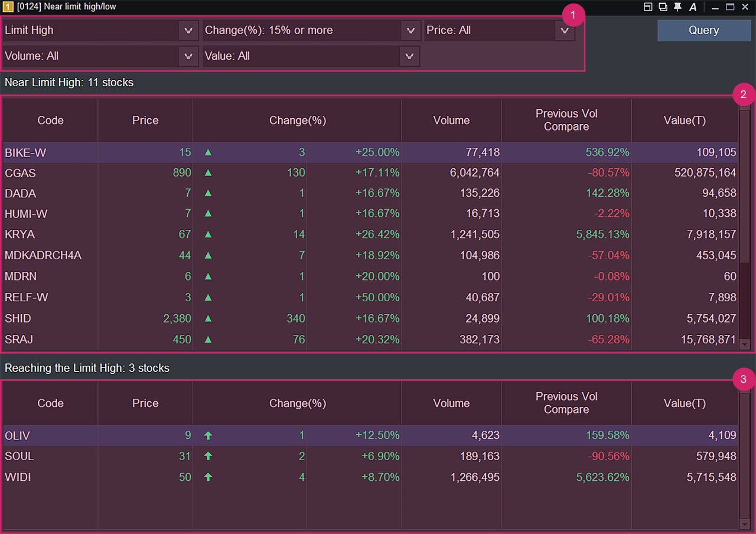This screenshot has width=756, height=534.
Task: Select the SOUL stock code
Action: 19,456
